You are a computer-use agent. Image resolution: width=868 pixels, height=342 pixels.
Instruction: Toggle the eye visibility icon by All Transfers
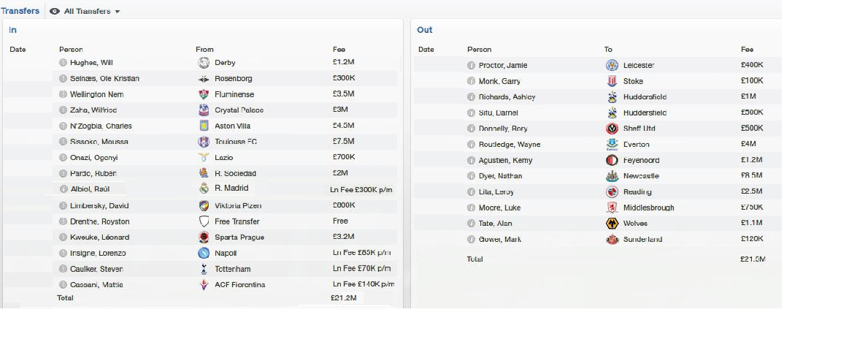pos(55,11)
